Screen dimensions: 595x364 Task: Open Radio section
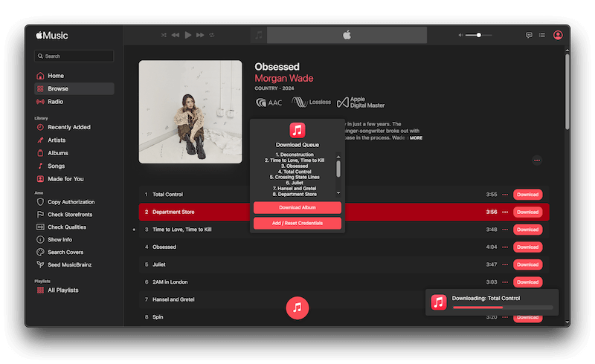click(x=74, y=102)
